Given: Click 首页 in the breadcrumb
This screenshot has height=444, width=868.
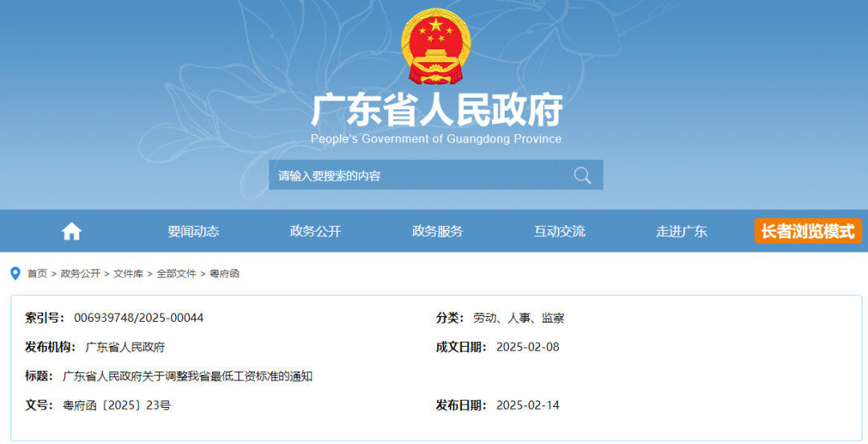Looking at the screenshot, I should point(37,273).
